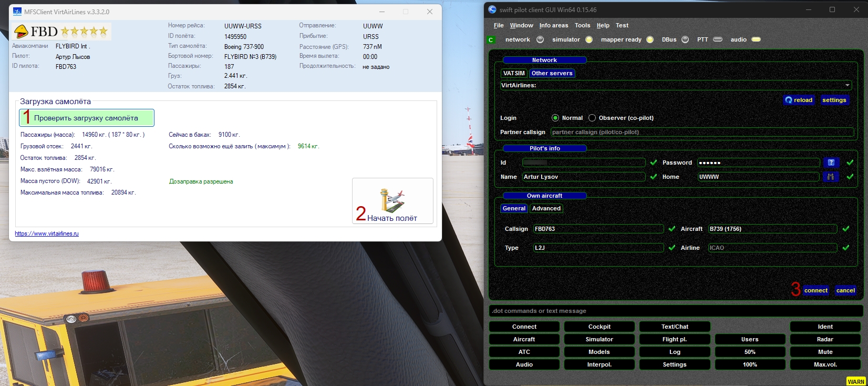The width and height of the screenshot is (868, 386).
Task: Select the Normal login radio button
Action: point(555,118)
